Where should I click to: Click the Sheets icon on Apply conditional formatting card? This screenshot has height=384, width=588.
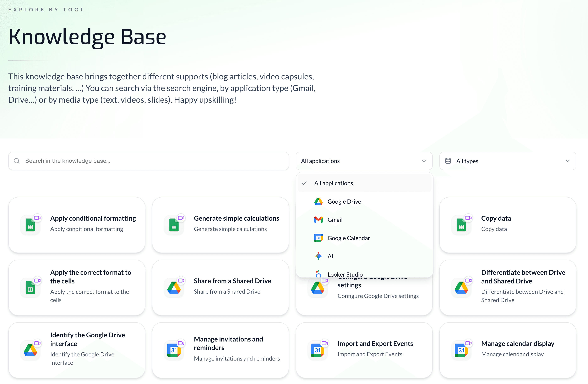(x=31, y=225)
